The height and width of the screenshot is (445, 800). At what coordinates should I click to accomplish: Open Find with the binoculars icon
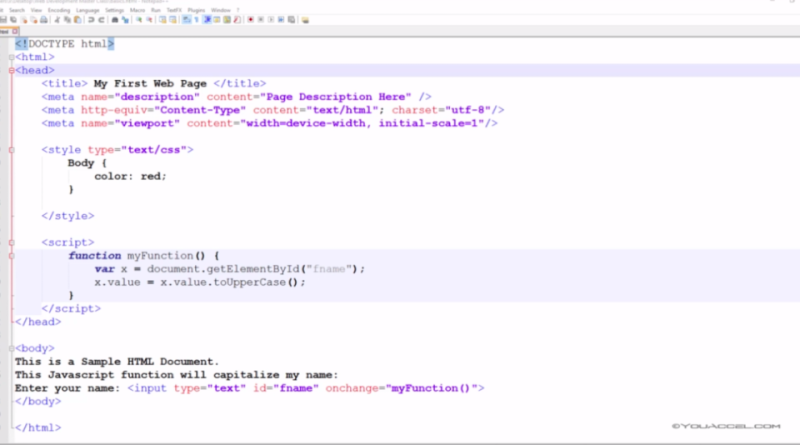click(x=115, y=19)
